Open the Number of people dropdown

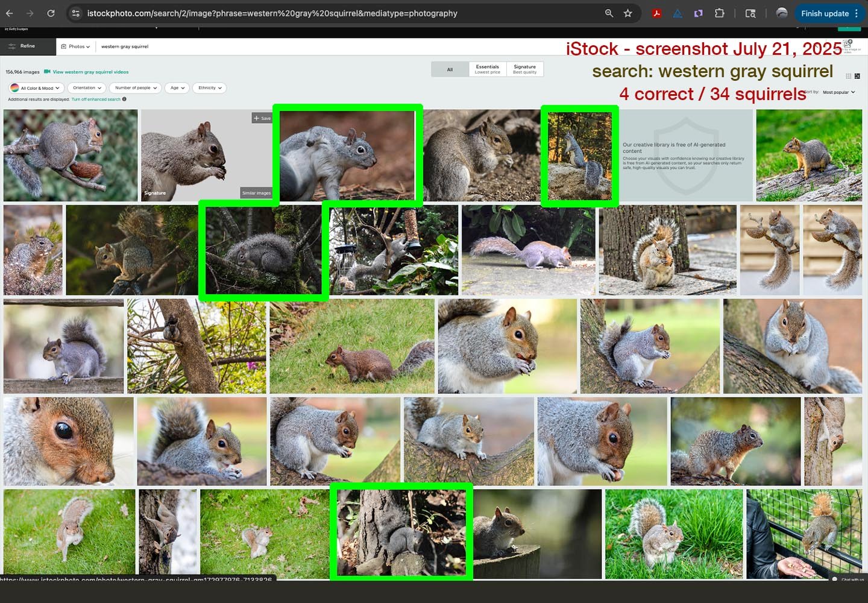point(136,88)
